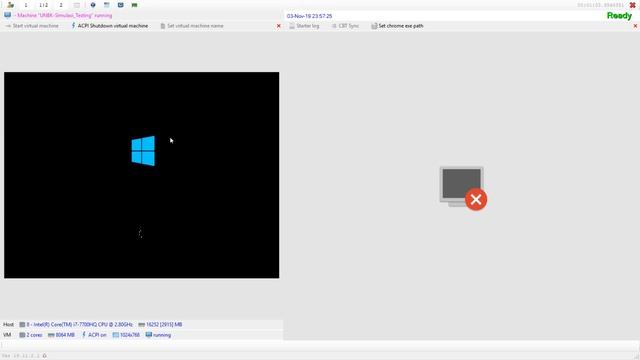The image size is (640, 360).
Task: Click the disconnected monitor icon with the red X
Action: 463,188
